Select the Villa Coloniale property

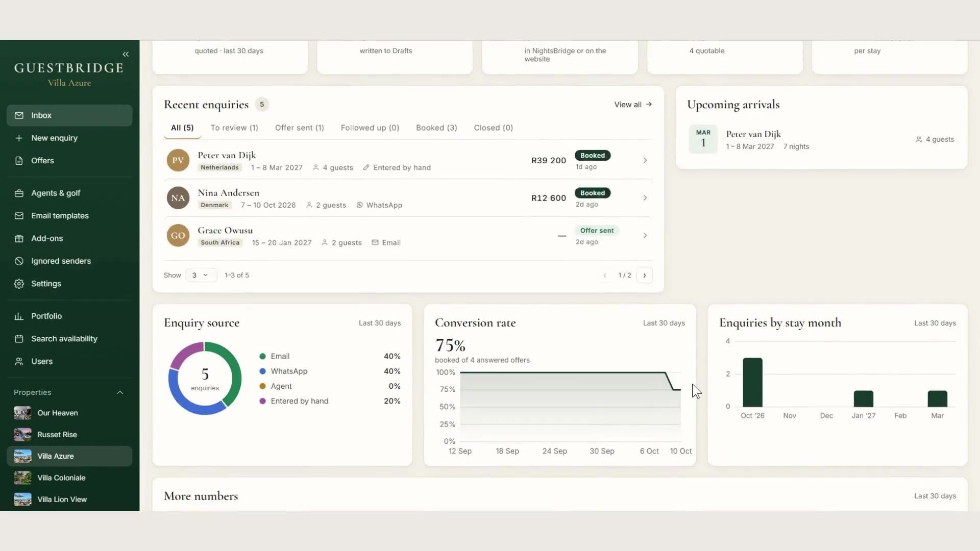69,478
